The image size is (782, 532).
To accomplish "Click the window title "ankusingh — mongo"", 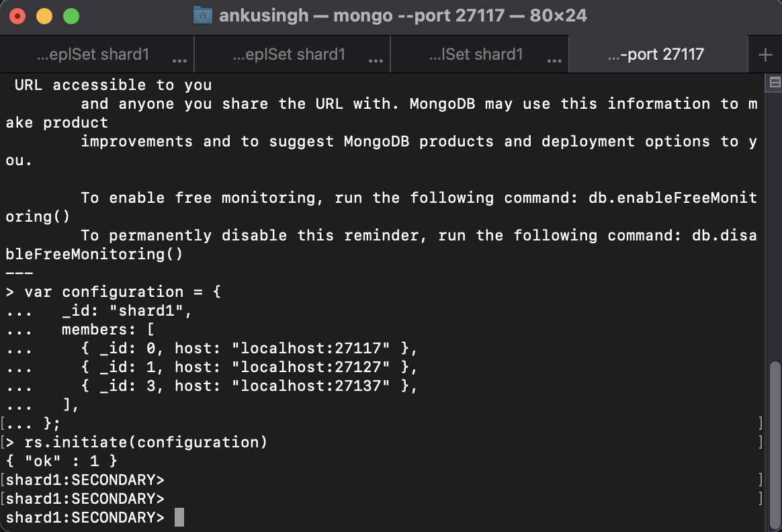I will coord(306,15).
